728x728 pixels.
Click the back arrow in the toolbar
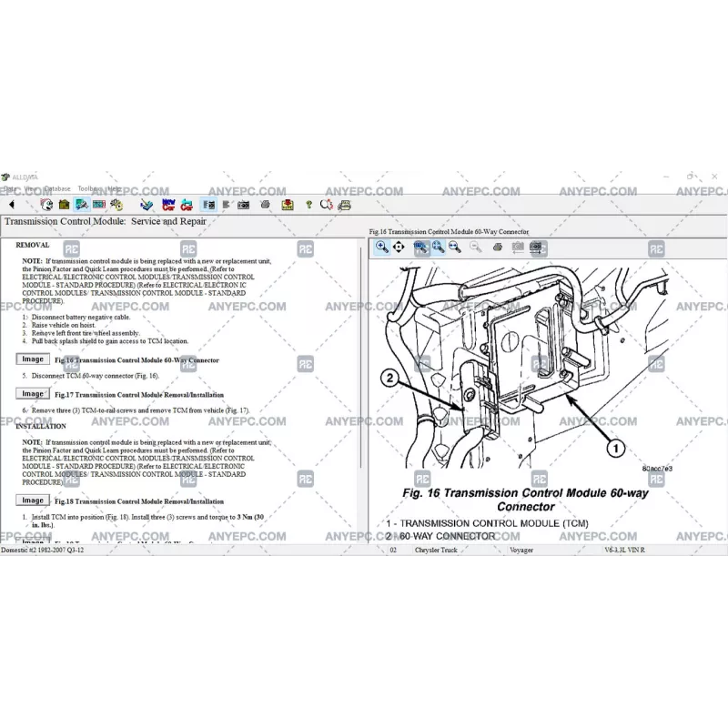(12, 205)
